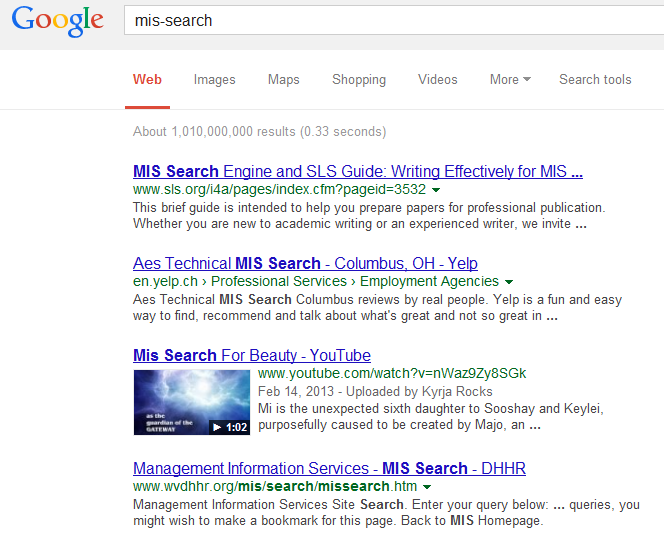
Task: Go to the Shopping tab
Action: point(359,80)
